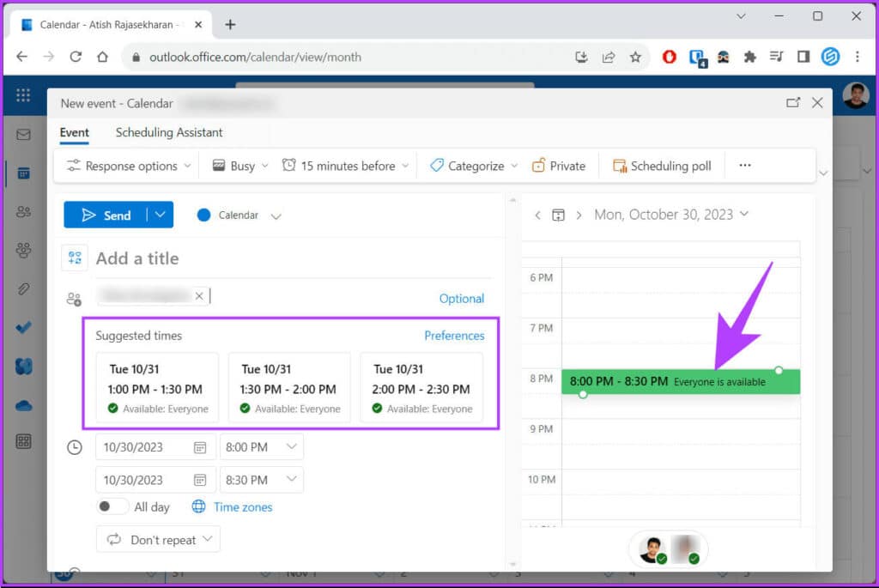Open browser Extensions puzzle icon
This screenshot has height=588, width=879.
point(749,57)
